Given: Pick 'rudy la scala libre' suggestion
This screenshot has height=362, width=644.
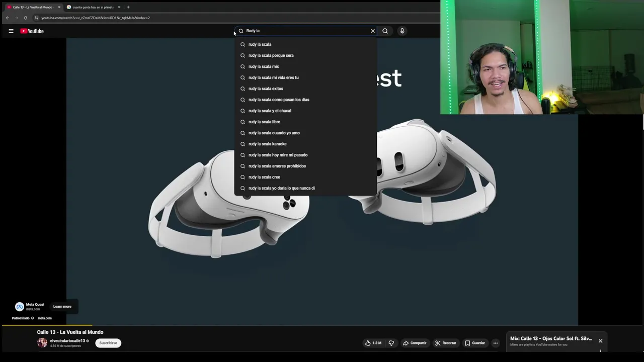Looking at the screenshot, I should (x=305, y=122).
